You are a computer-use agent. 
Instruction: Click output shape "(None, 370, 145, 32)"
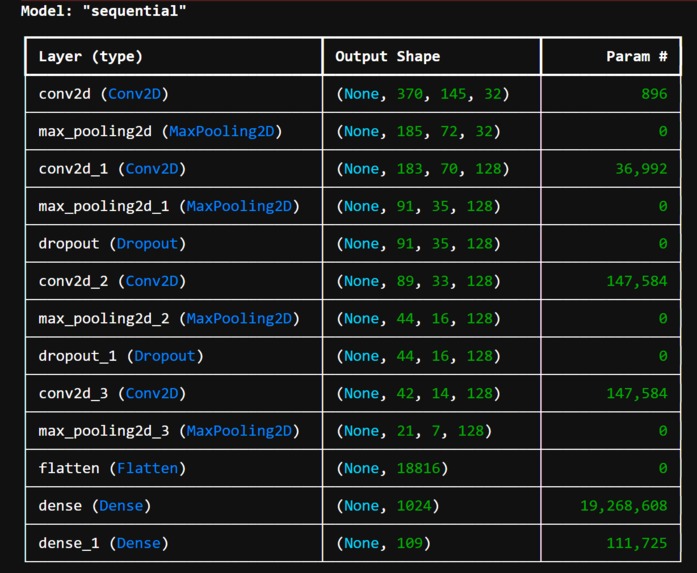coord(423,94)
